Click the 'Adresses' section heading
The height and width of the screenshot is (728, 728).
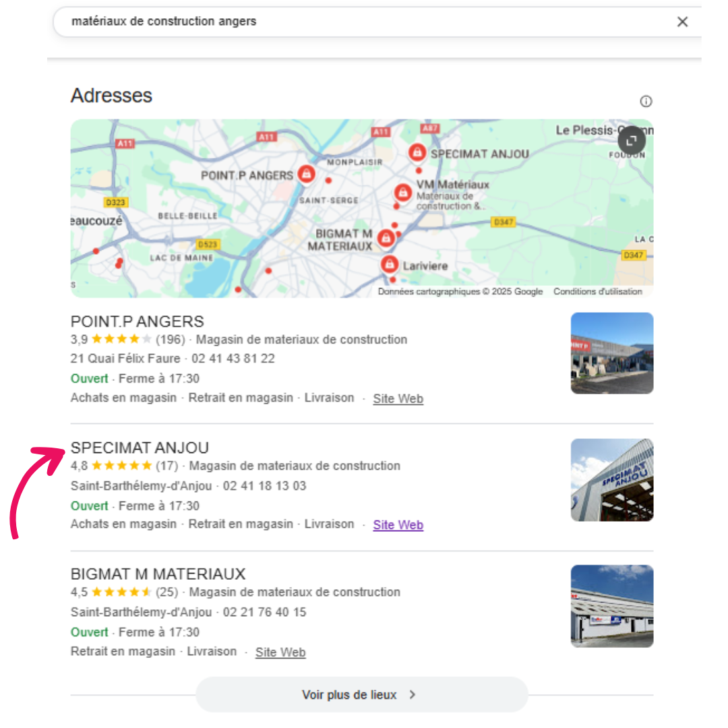click(x=111, y=96)
